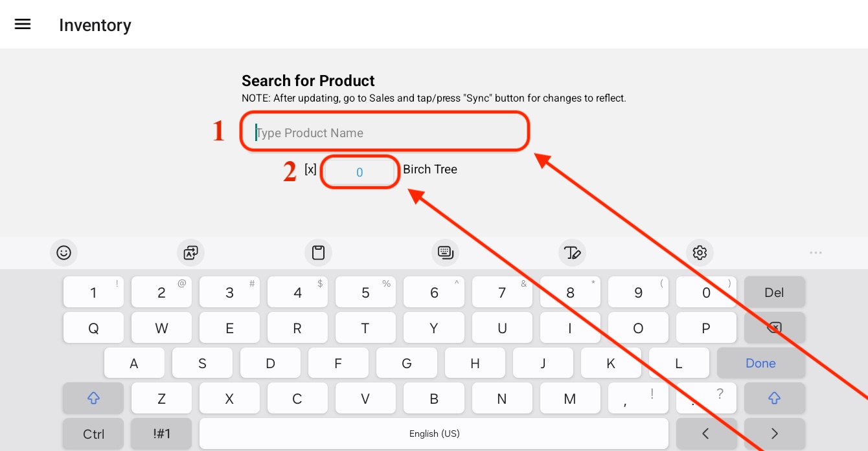Switch to symbols keyboard with !#1
Screen dimensions: 868x451
(161, 434)
